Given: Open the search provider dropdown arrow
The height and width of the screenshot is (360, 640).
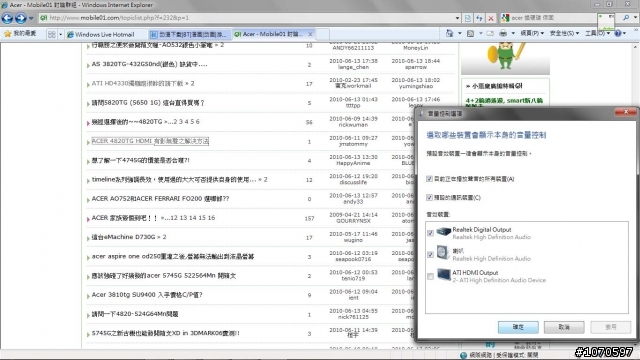Looking at the screenshot, I should [635, 18].
